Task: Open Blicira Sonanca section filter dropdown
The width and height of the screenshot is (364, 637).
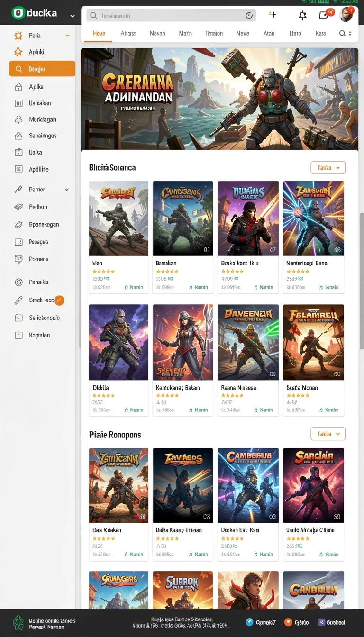Action: (x=328, y=167)
